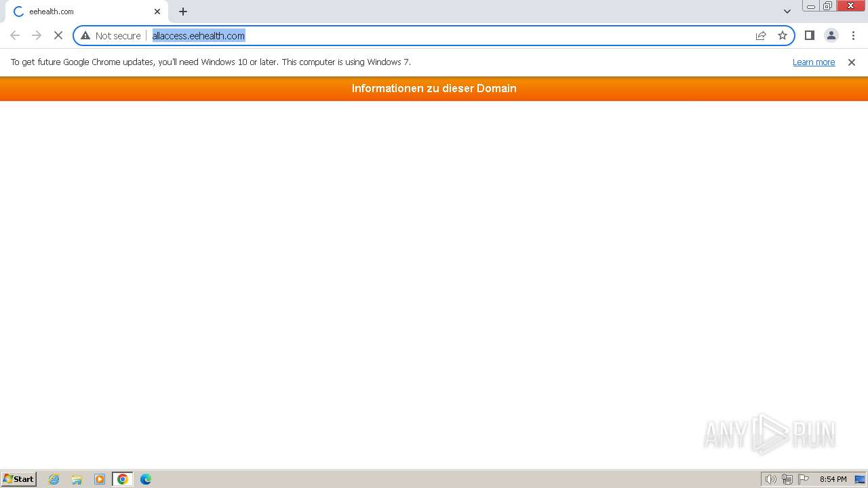Restore down the Chrome window

(828, 6)
